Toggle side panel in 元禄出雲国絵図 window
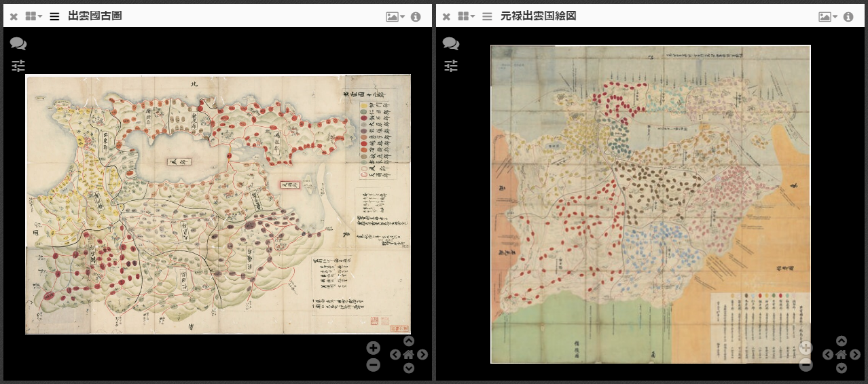This screenshot has height=384, width=868. pos(487,16)
